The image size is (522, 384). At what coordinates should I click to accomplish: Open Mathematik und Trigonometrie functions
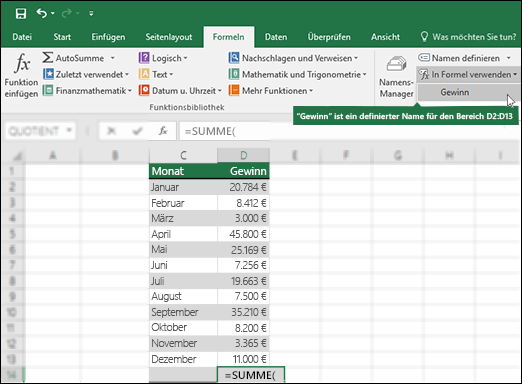point(297,74)
